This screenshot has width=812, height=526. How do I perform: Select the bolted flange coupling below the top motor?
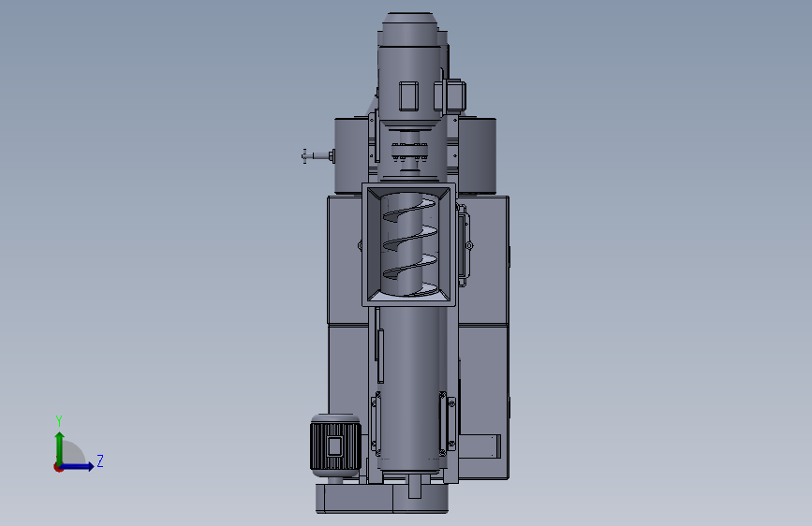pyautogui.click(x=409, y=153)
